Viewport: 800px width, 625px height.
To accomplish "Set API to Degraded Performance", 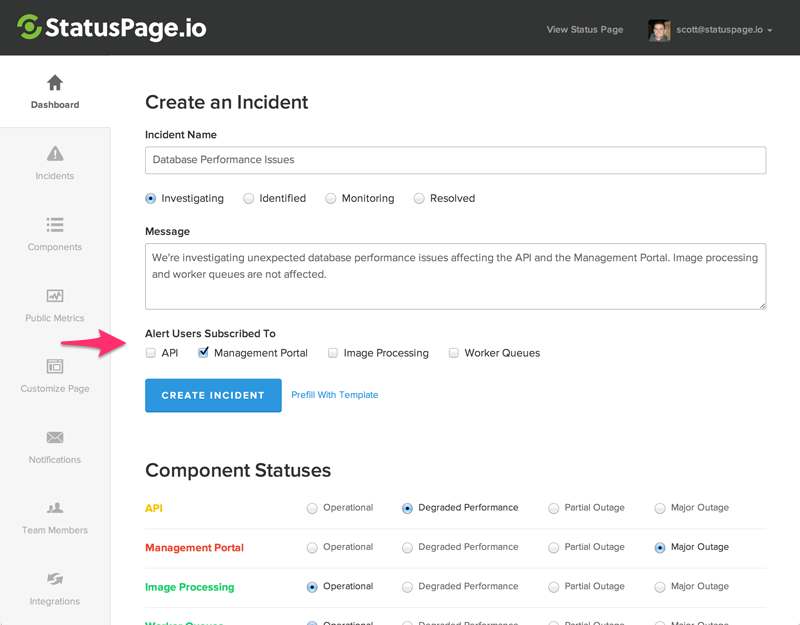I will (407, 508).
